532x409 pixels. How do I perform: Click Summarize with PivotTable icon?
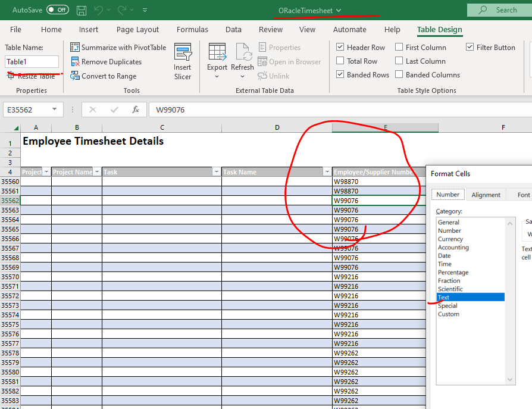tap(74, 47)
